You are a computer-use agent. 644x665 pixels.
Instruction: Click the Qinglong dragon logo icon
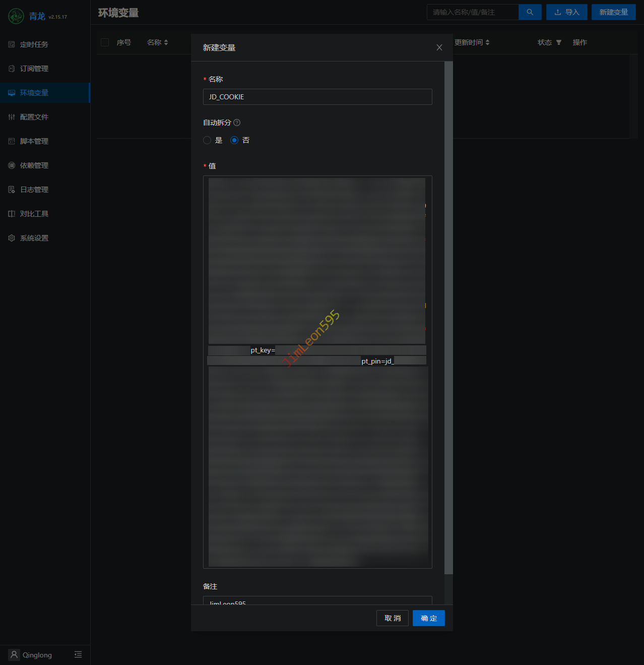coord(16,16)
